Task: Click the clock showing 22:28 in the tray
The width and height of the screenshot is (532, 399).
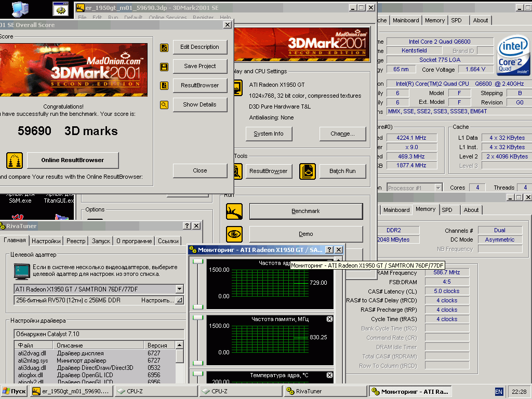Action: [519, 392]
